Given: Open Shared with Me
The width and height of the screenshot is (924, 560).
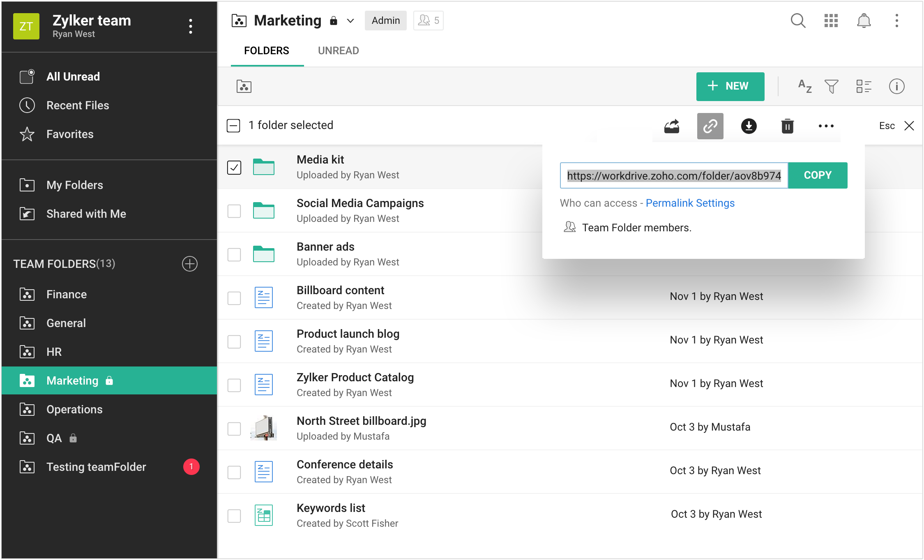Looking at the screenshot, I should tap(109, 214).
